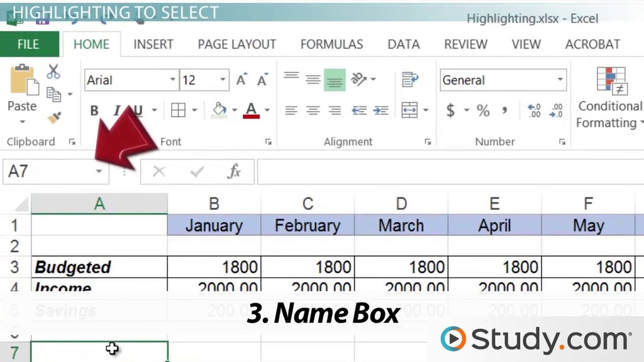Image resolution: width=644 pixels, height=362 pixels.
Task: Click the Increase Decimal icon
Action: (x=533, y=111)
